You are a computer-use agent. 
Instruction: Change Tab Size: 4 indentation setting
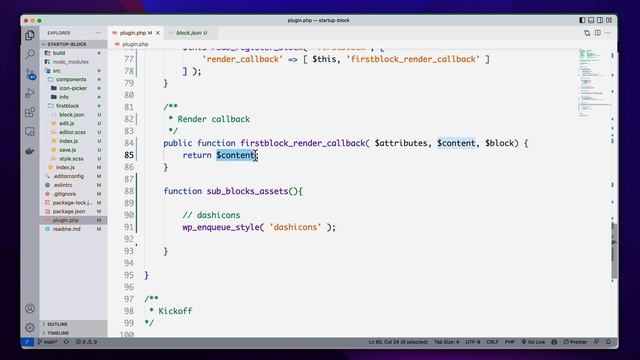point(447,342)
